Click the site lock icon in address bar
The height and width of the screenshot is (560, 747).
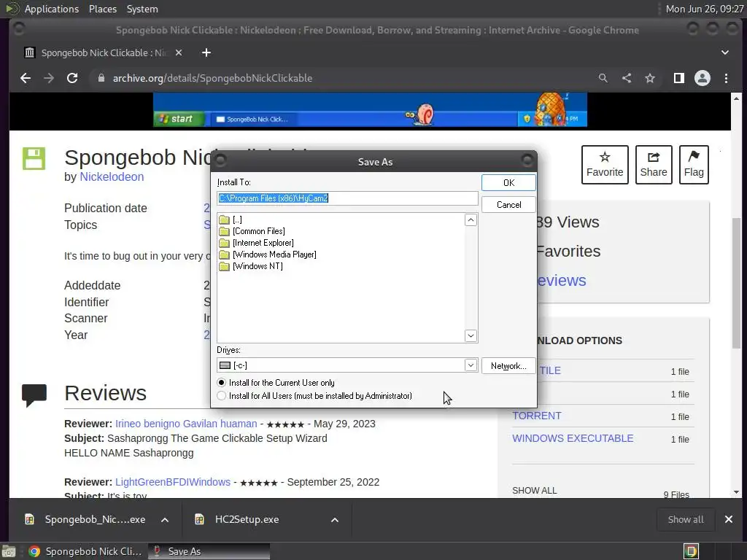coord(101,78)
